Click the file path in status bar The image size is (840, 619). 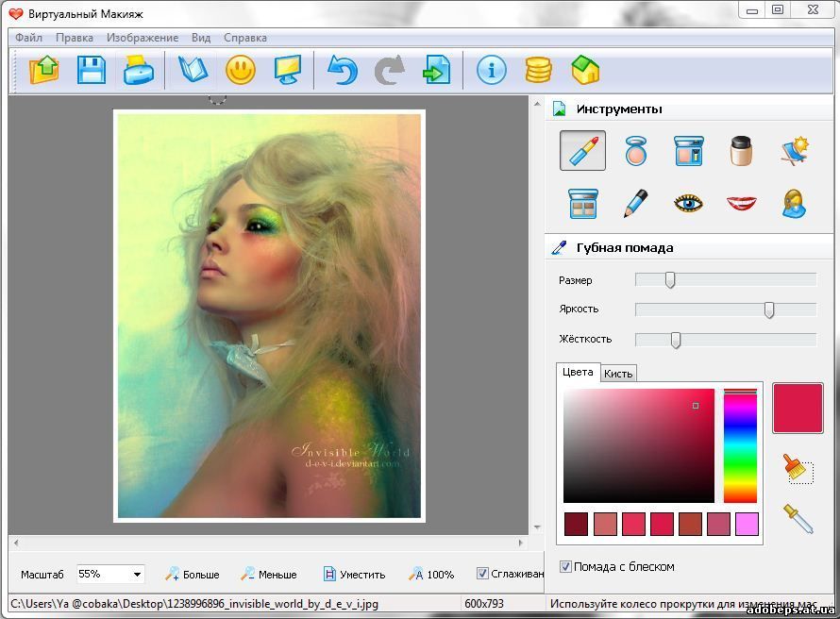tap(194, 604)
